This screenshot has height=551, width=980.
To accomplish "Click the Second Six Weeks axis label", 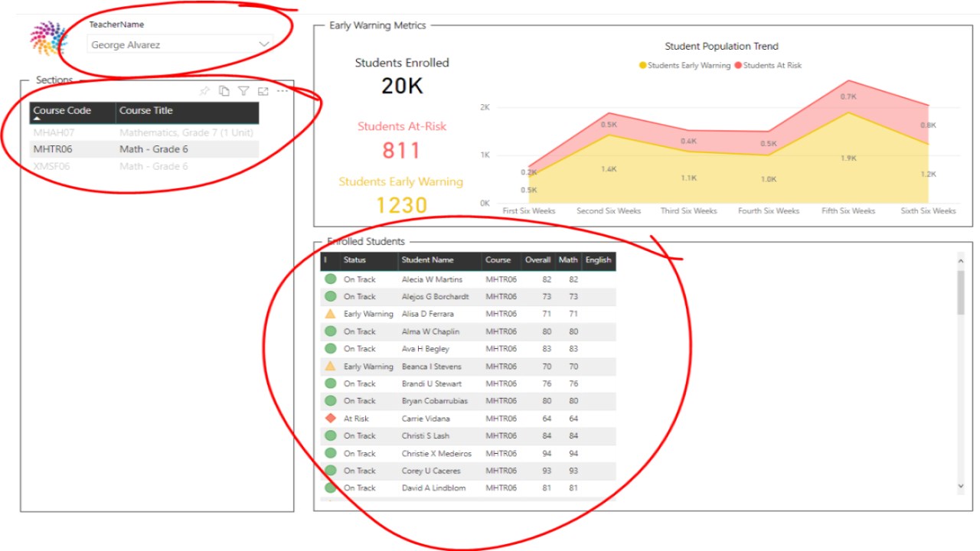I will pos(609,210).
